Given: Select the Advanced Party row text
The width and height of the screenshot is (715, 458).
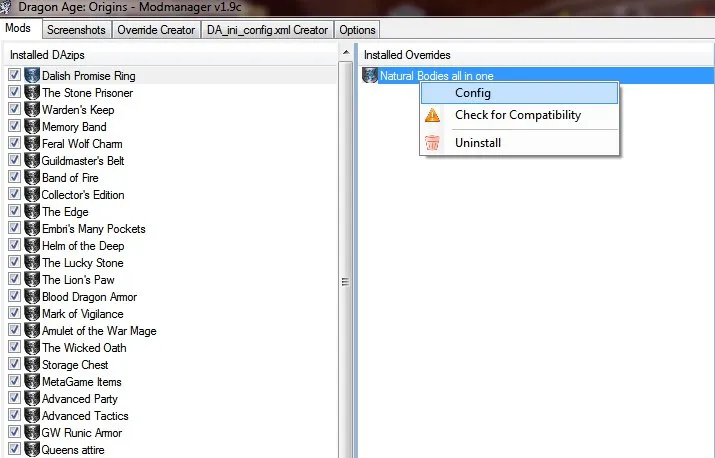Looking at the screenshot, I should [x=80, y=399].
